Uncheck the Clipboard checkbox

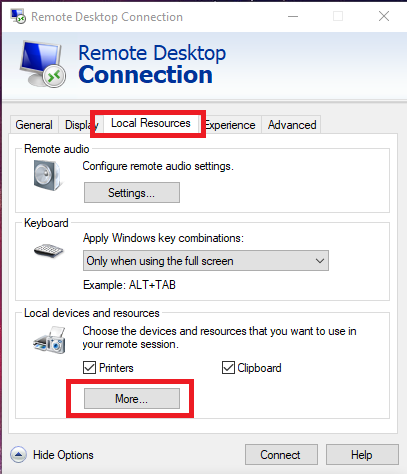click(228, 368)
